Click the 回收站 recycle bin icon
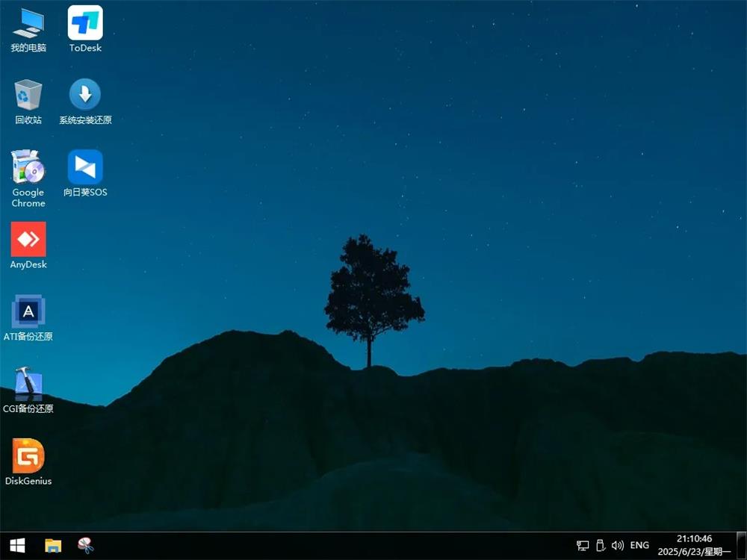The width and height of the screenshot is (747, 560). pos(28,96)
